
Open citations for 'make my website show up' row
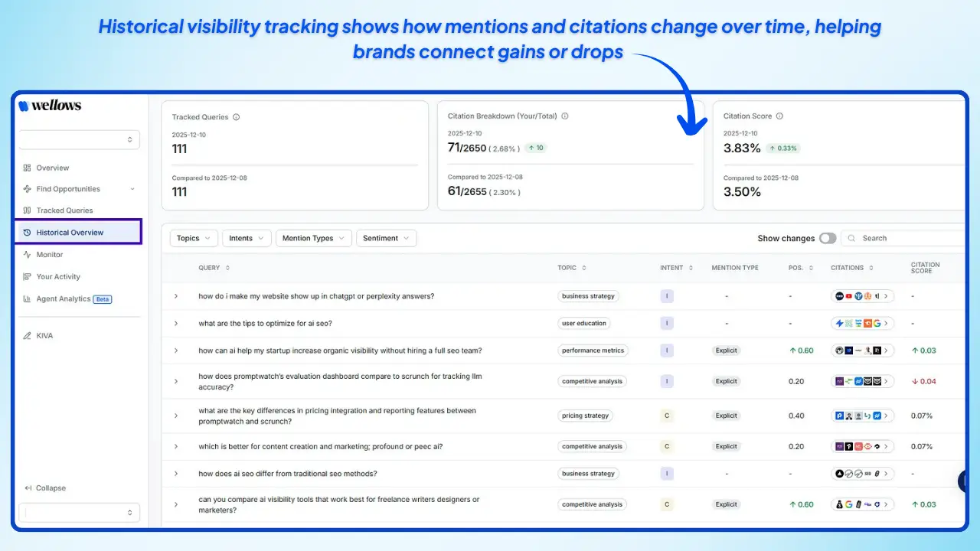pos(863,296)
